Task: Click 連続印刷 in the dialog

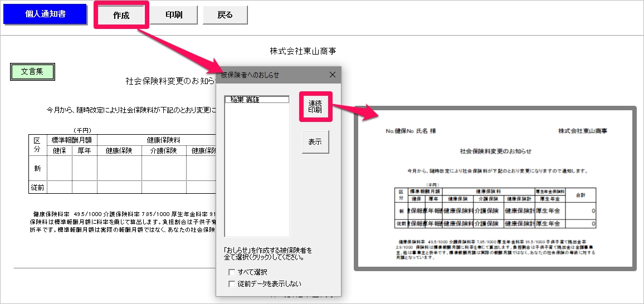Action: [x=315, y=107]
